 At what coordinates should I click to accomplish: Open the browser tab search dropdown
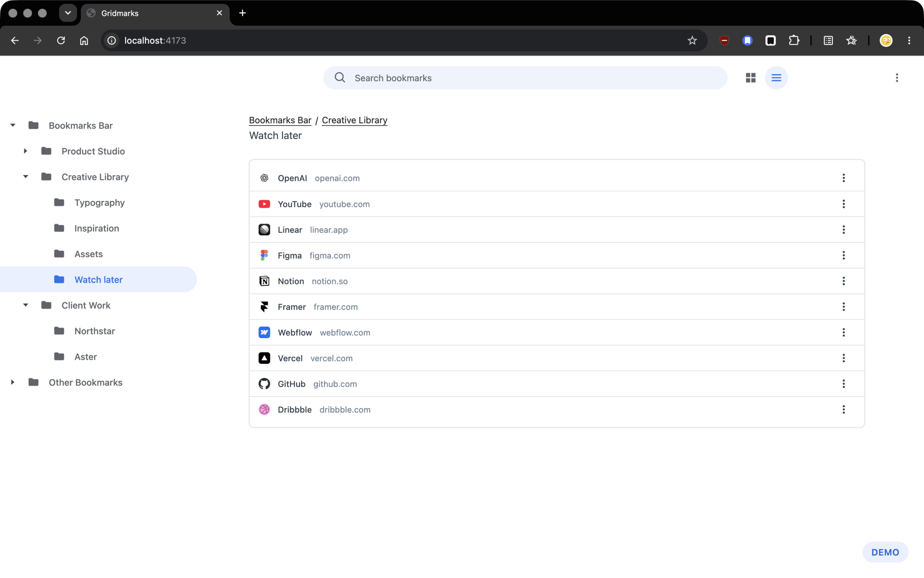68,13
